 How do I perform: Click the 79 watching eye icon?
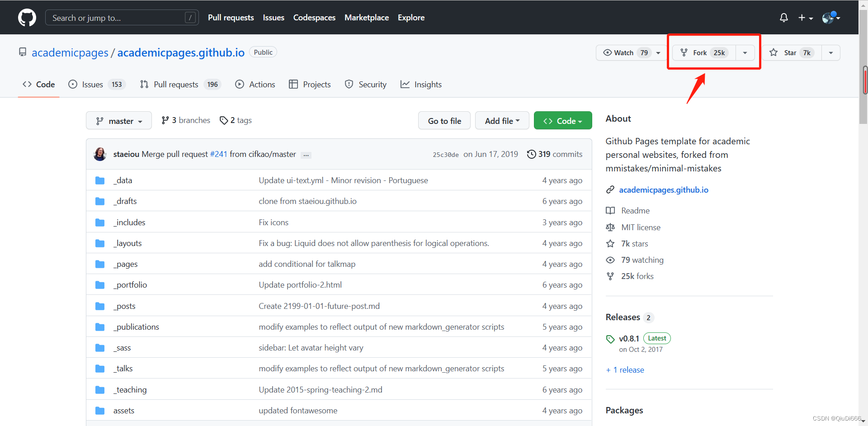coord(610,260)
